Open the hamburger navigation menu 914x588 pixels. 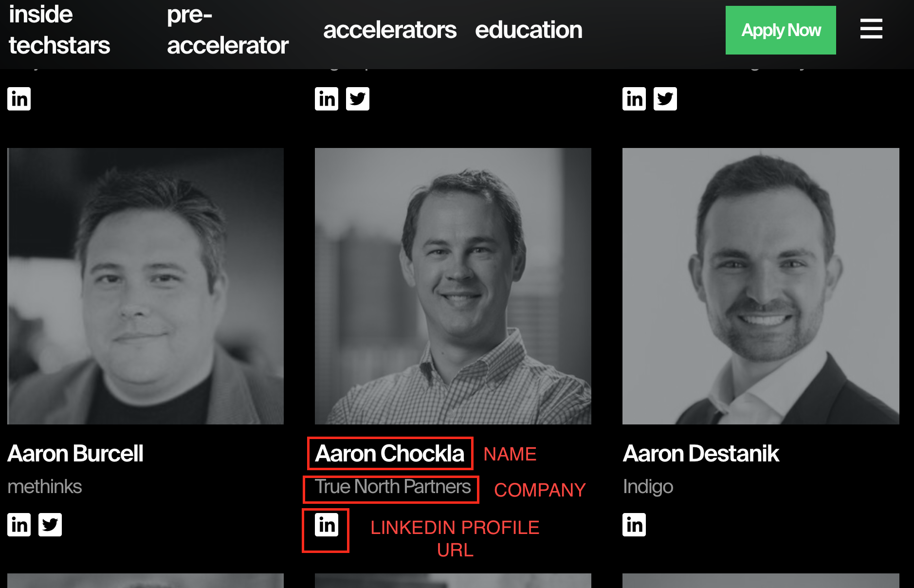pos(871,29)
